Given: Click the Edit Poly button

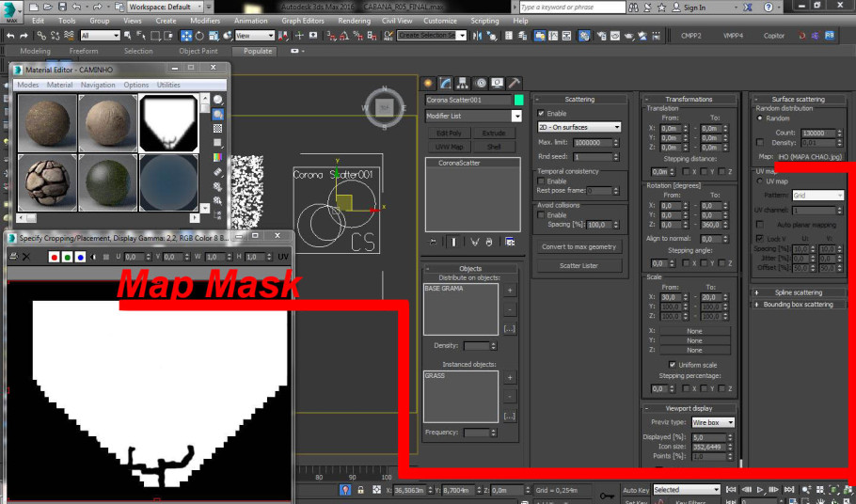Looking at the screenshot, I should click(x=449, y=134).
